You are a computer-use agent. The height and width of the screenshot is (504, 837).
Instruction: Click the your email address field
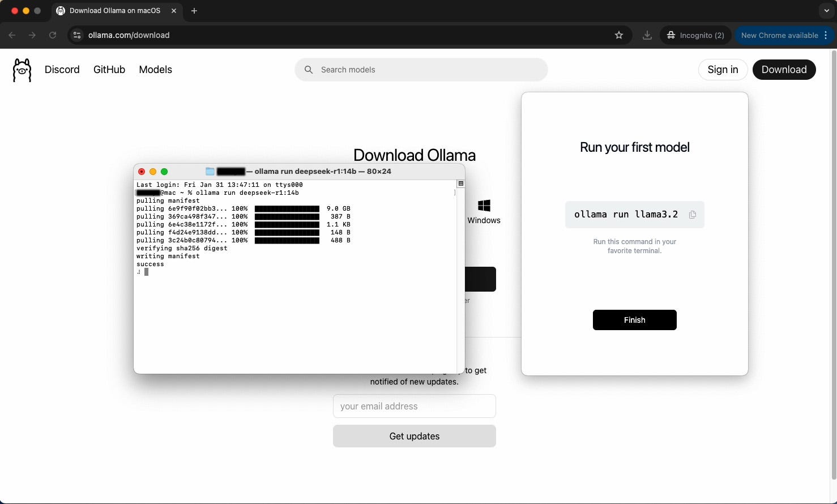point(415,406)
